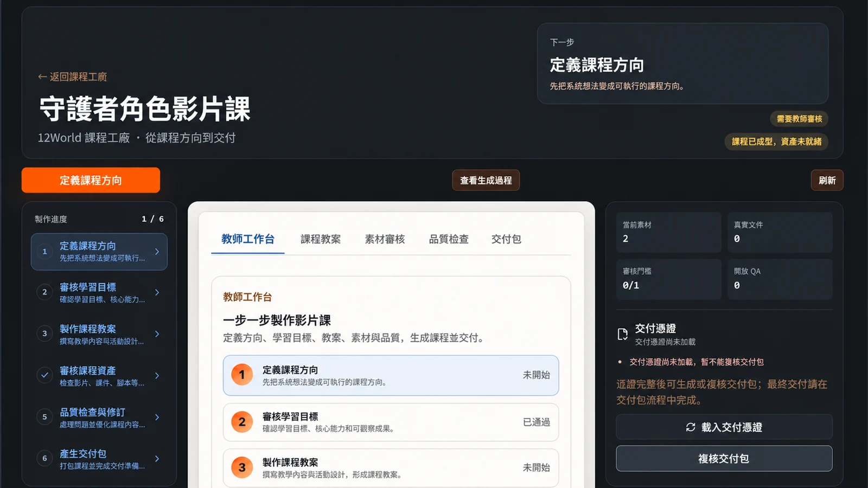Click orange badge 3 in workbench list
Image resolution: width=868 pixels, height=488 pixels.
tap(242, 467)
